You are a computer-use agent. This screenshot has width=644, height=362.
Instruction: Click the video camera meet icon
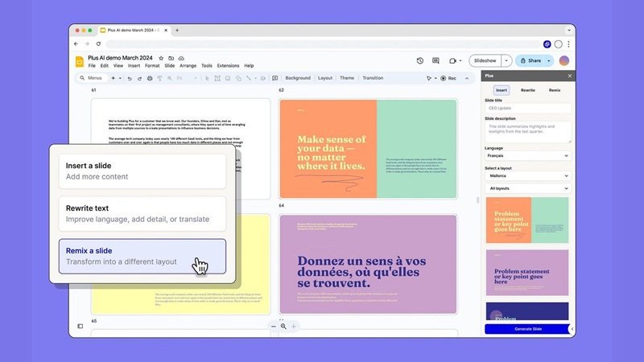(x=453, y=60)
